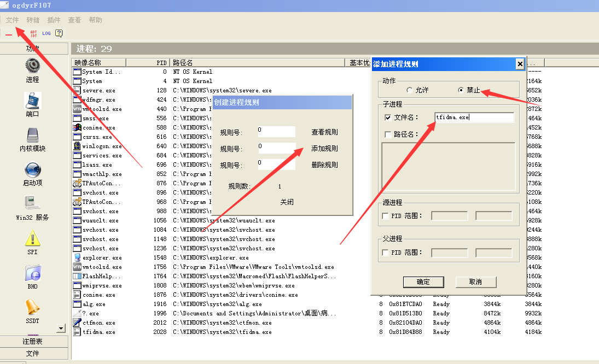599x364 pixels.
Task: Click 删除规则 in 创建进程规则 dialog
Action: [x=324, y=165]
